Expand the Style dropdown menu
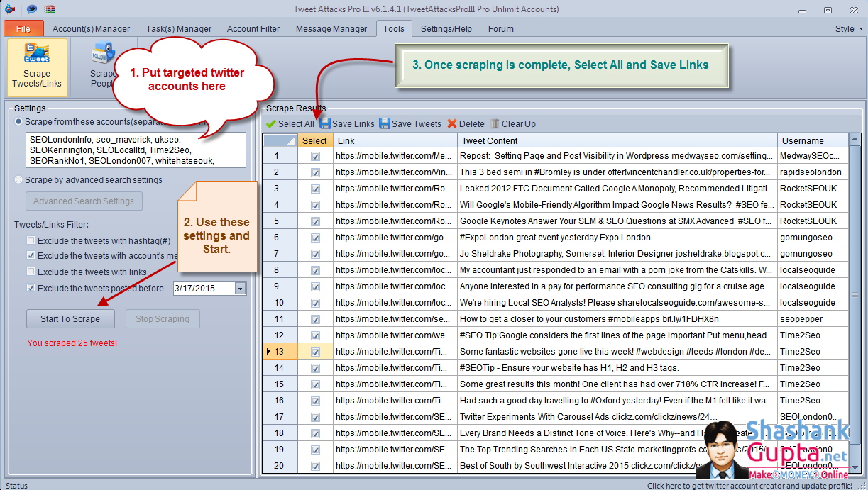 point(848,29)
